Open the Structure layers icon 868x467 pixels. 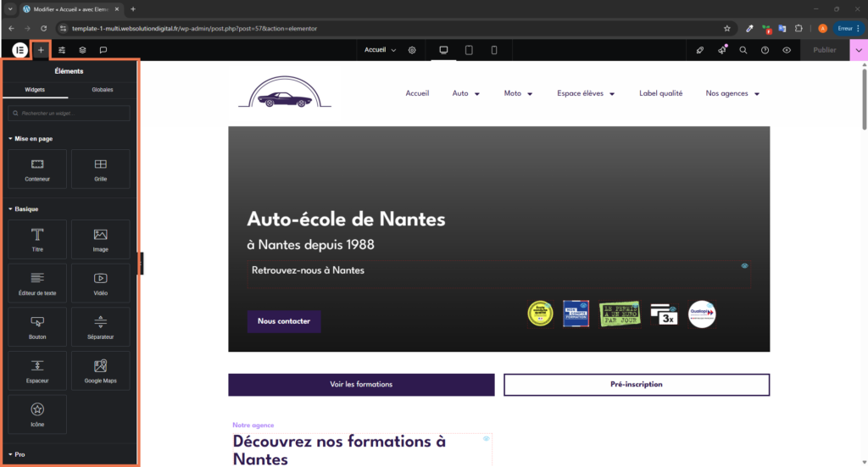tap(82, 50)
